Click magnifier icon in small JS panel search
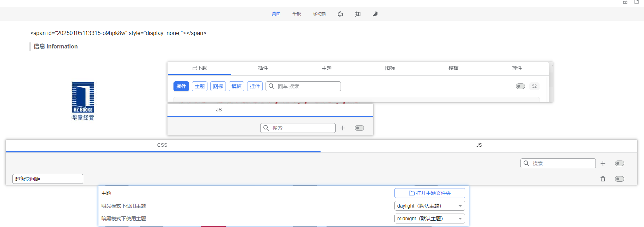644x227 pixels. tap(266, 128)
